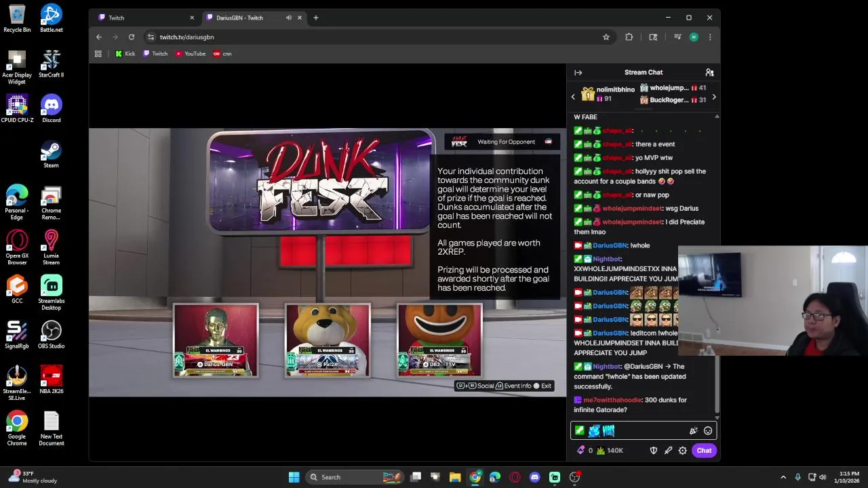Open Chrome profile avatar
The image size is (868, 488).
tap(694, 37)
